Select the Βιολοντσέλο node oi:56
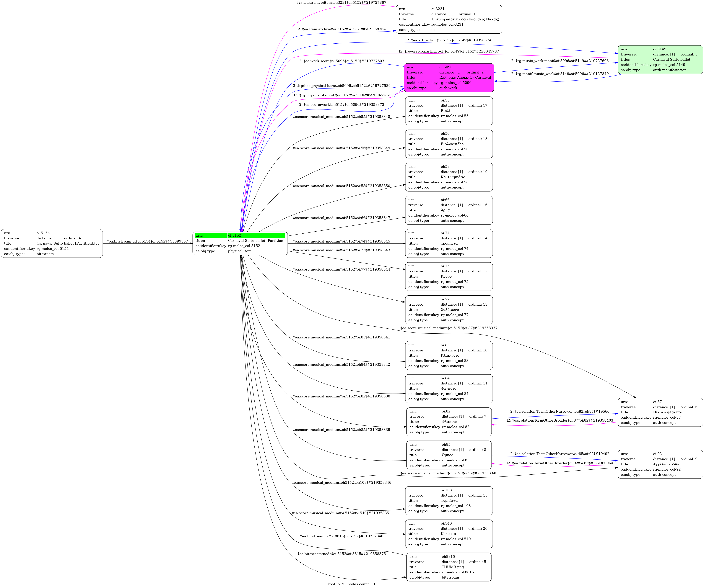The image size is (704, 588). click(448, 144)
